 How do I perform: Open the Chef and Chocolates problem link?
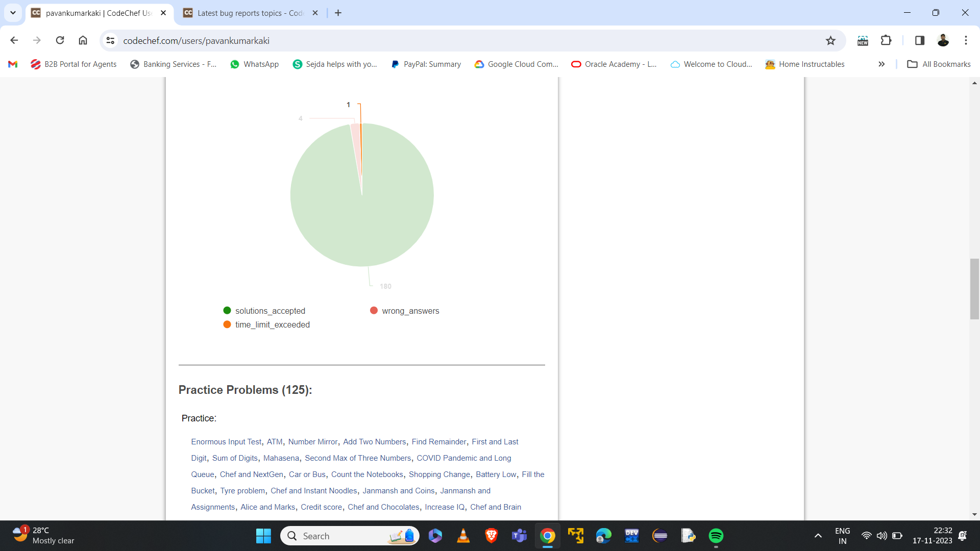coord(383,507)
